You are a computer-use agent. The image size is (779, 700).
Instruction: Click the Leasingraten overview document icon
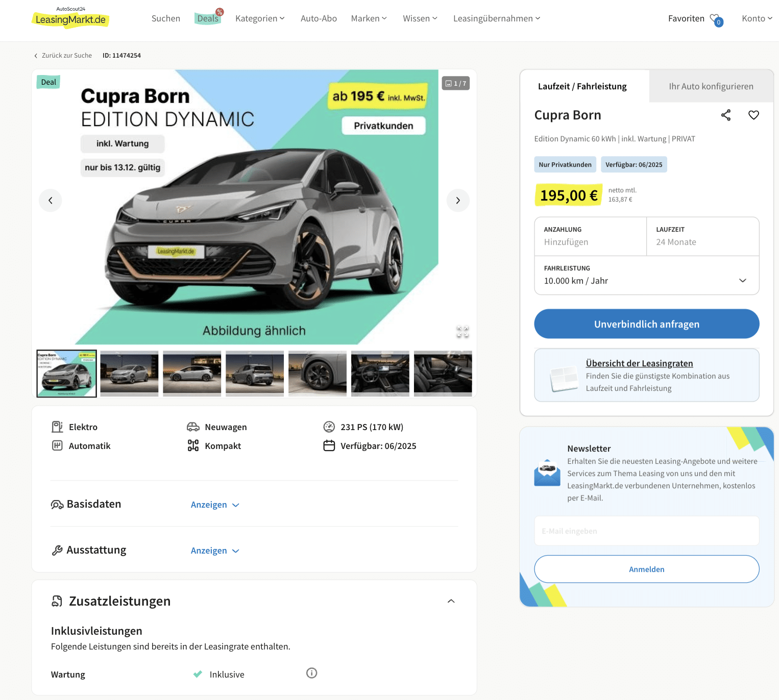(x=564, y=379)
